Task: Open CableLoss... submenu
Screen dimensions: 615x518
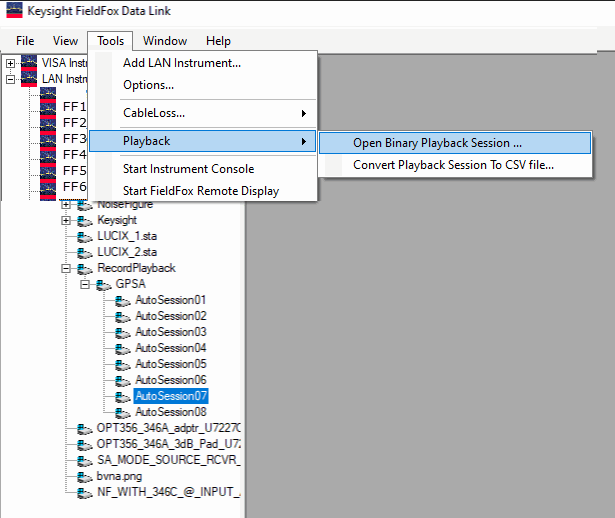Action: click(x=202, y=113)
